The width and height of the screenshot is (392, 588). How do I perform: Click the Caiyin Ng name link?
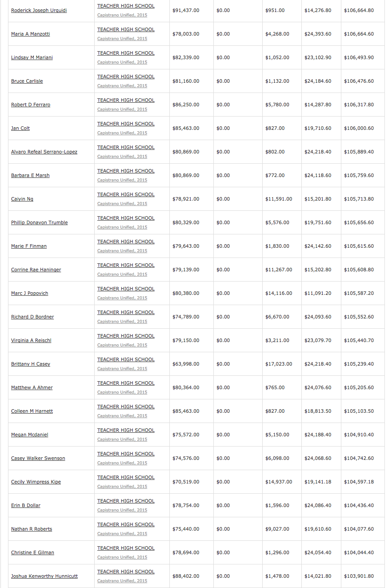[x=22, y=199]
